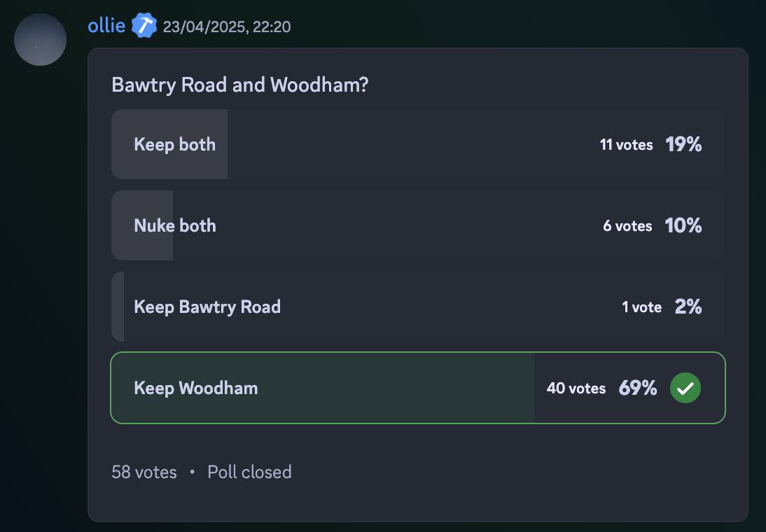Image resolution: width=766 pixels, height=532 pixels.
Task: Click the message timestamp 23/04/2025, 22:20
Action: 227,27
